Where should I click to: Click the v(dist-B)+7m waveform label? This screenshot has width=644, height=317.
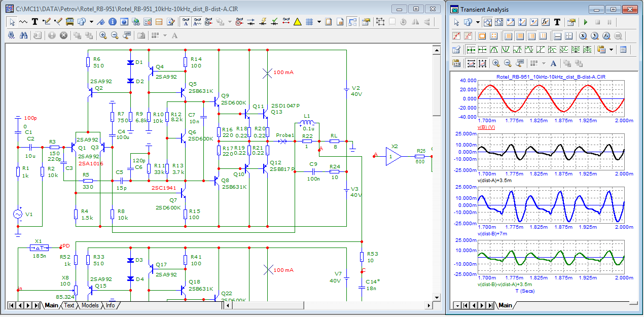pos(493,234)
